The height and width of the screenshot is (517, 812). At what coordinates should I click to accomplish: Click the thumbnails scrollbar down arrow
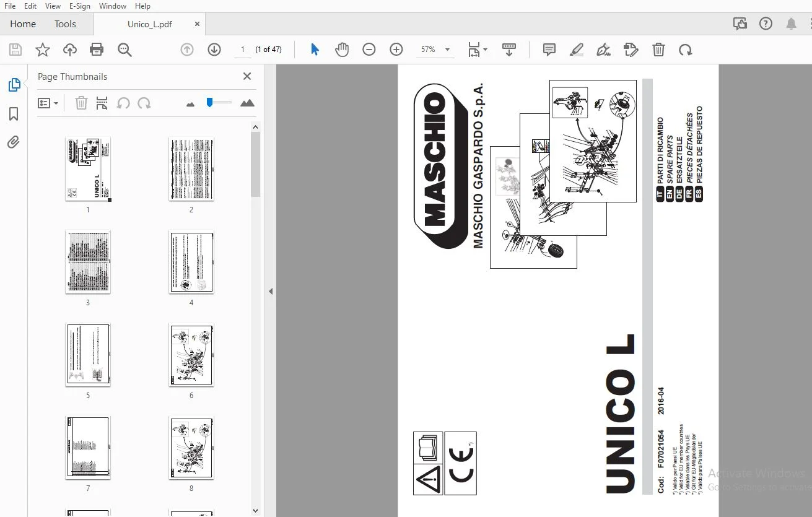click(x=255, y=511)
